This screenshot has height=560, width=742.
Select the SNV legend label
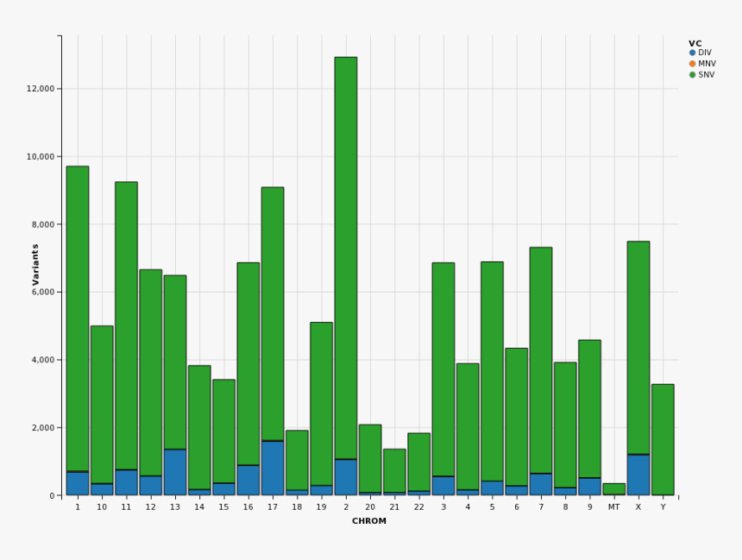point(707,75)
